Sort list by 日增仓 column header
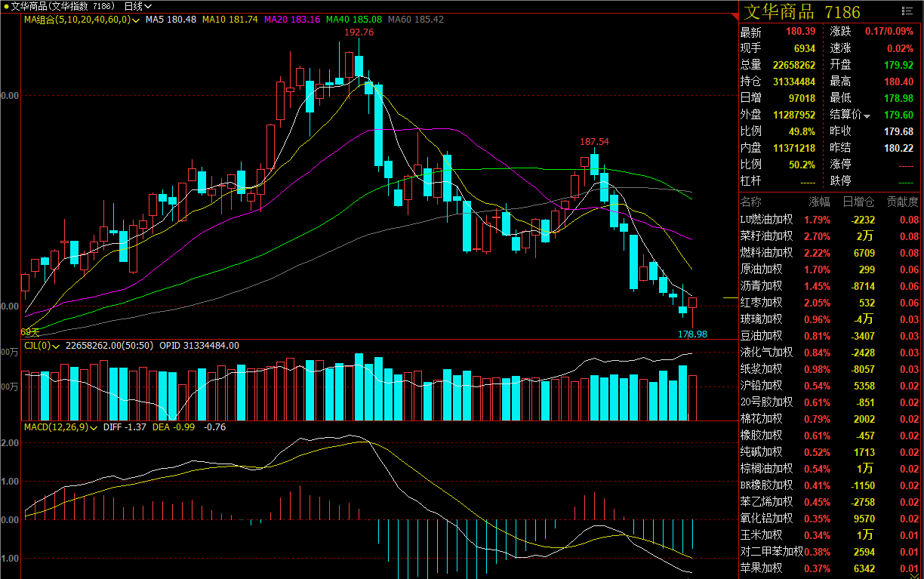This screenshot has height=579, width=924. pos(859,202)
